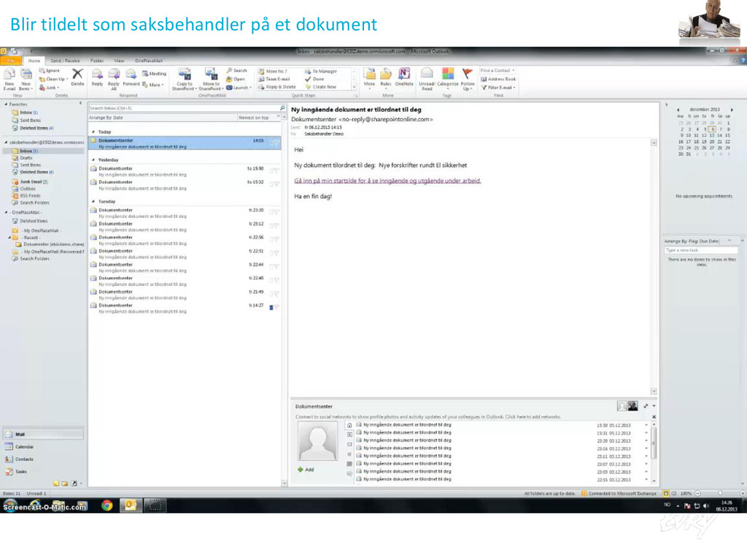The height and width of the screenshot is (560, 747).
Task: Collapse the Tuesday message group
Action: coord(93,201)
